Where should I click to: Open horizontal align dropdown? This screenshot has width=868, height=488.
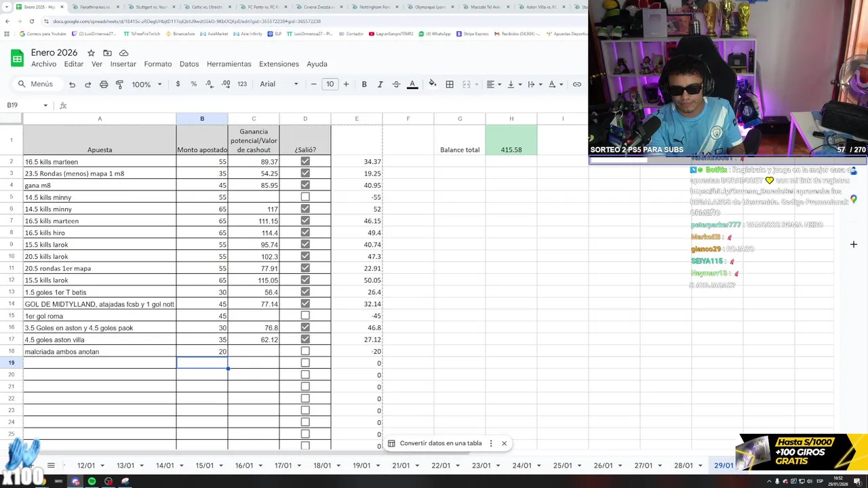494,84
